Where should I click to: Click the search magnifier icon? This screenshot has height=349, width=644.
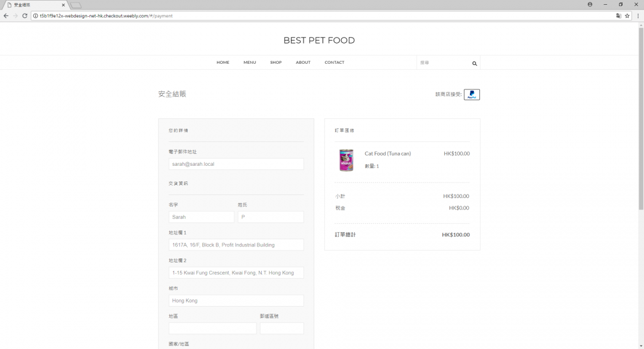coord(474,63)
